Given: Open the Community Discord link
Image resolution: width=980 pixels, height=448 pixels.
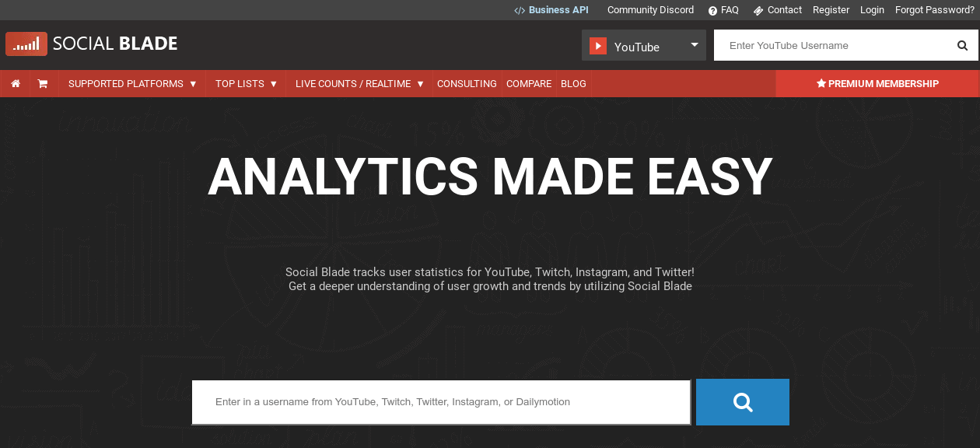Looking at the screenshot, I should 650,9.
